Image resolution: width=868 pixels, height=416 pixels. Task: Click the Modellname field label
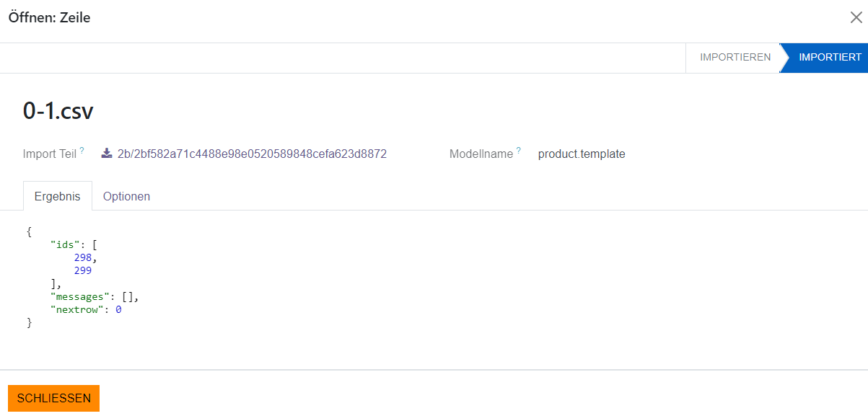pos(481,154)
